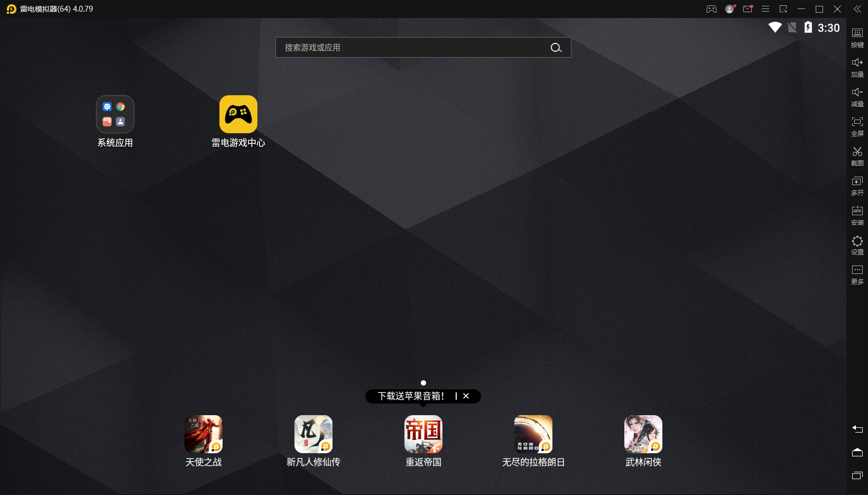Click the 雷电模拟器 logo in title bar
The image size is (868, 495).
[x=11, y=9]
